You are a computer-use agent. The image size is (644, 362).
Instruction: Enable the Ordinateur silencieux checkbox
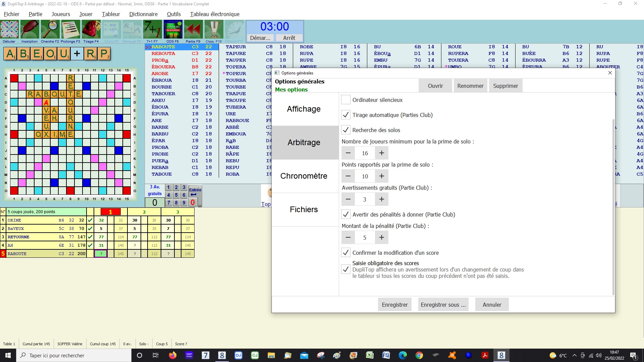(346, 100)
